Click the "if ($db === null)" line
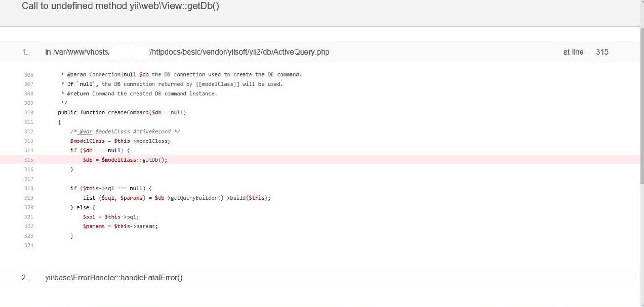 [x=100, y=151]
